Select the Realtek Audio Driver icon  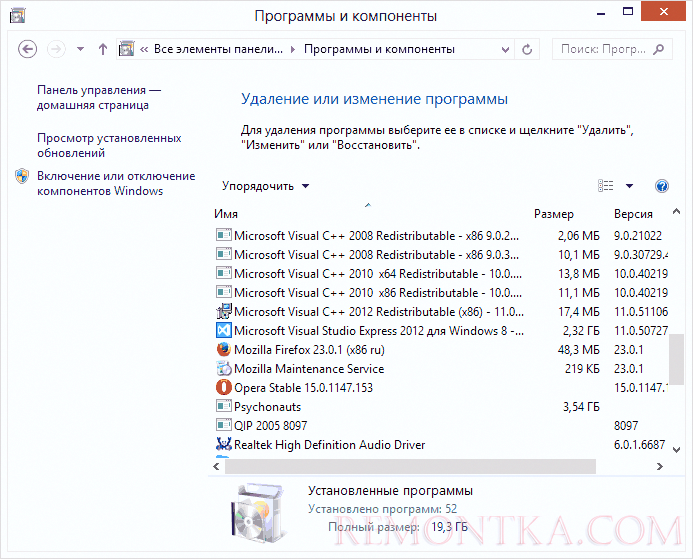point(224,444)
